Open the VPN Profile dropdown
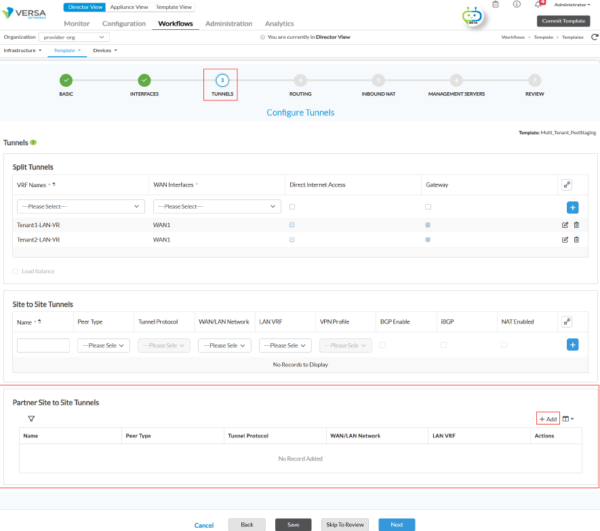Screen dimensions: 600x531 click(346, 345)
